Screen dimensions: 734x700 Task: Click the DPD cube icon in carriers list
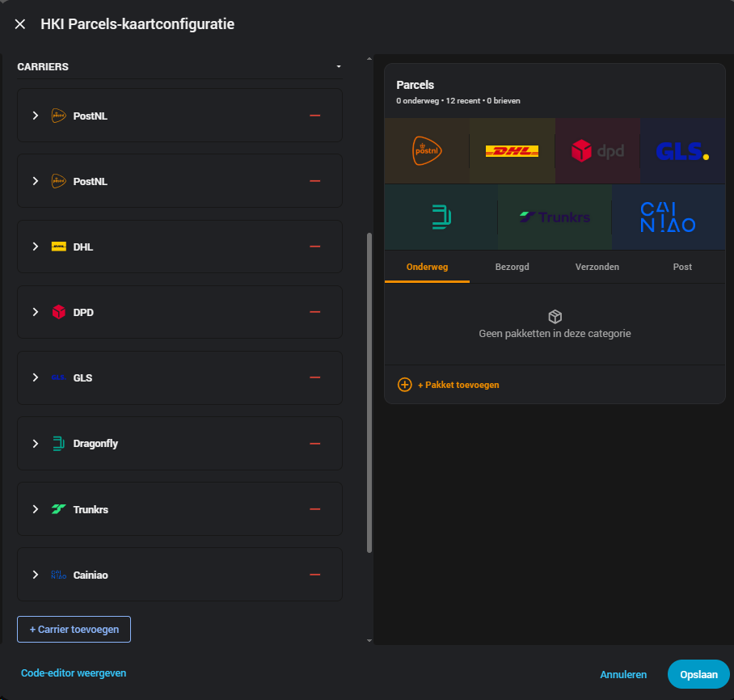click(x=58, y=312)
